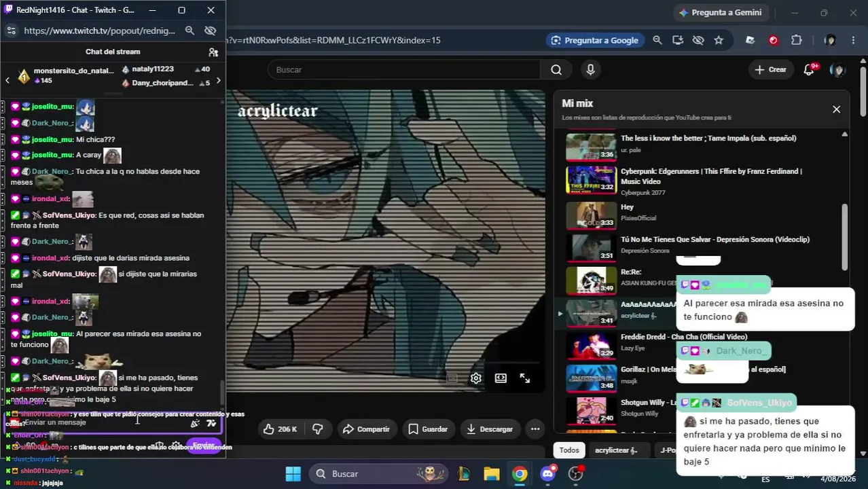Click the tracking protection eye icon in the Chrome address bar
The width and height of the screenshot is (868, 489).
coord(698,40)
